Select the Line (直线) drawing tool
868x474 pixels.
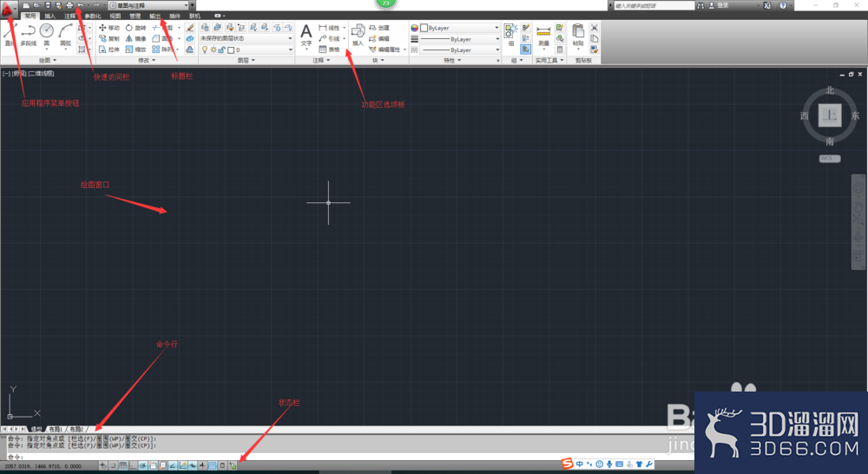pos(10,34)
